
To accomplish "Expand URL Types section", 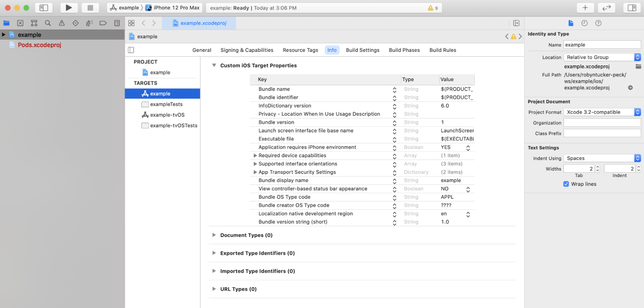I will [214, 289].
